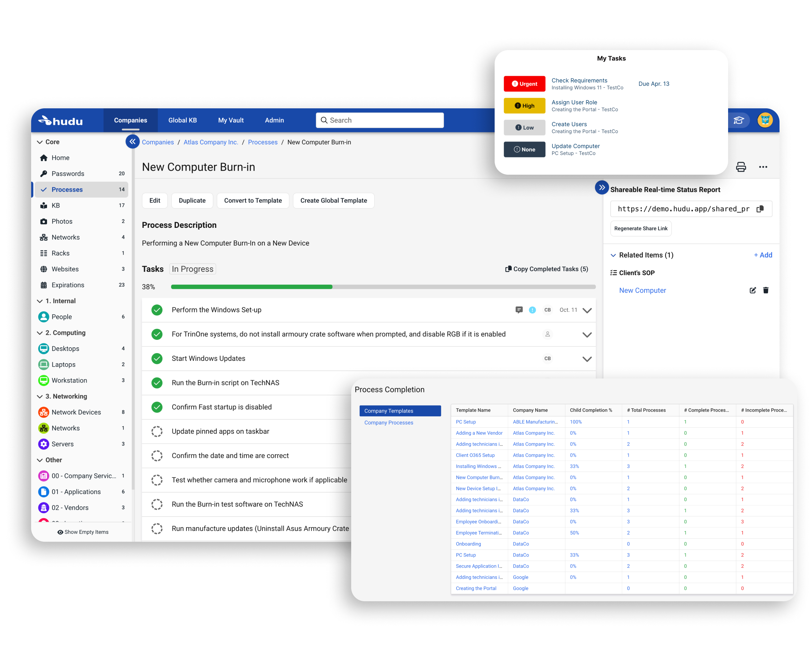Mark 'Update pinned apps on taskbar' task complete

coord(157,431)
